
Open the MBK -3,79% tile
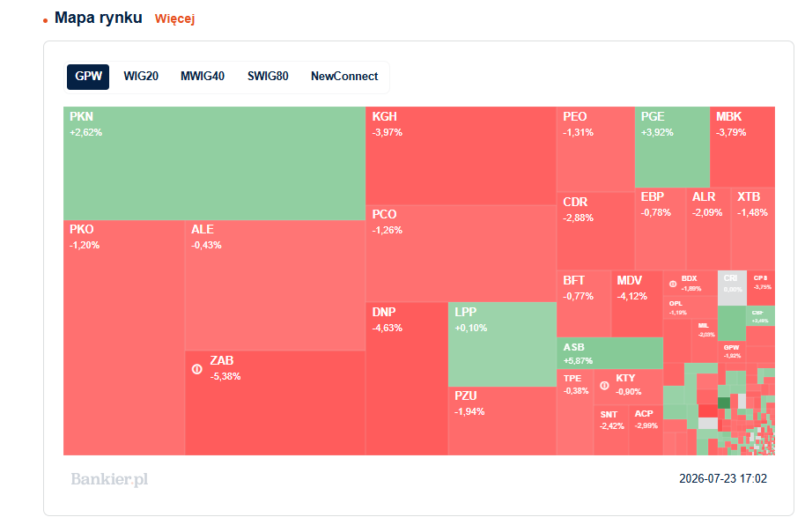pyautogui.click(x=742, y=147)
